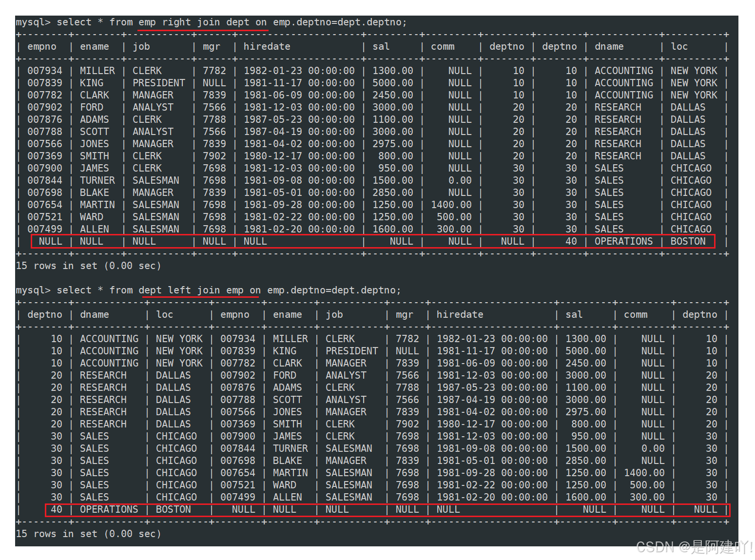Click CLARK in the left join result
Viewport: 755px width, 560px height.
pos(288,364)
